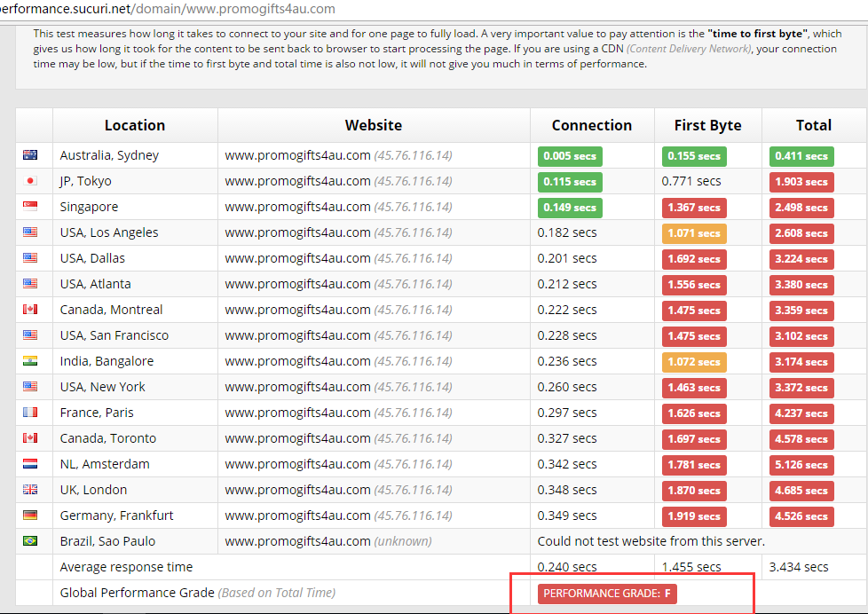Click the "Could not test website" message
The width and height of the screenshot is (868, 614).
(651, 541)
